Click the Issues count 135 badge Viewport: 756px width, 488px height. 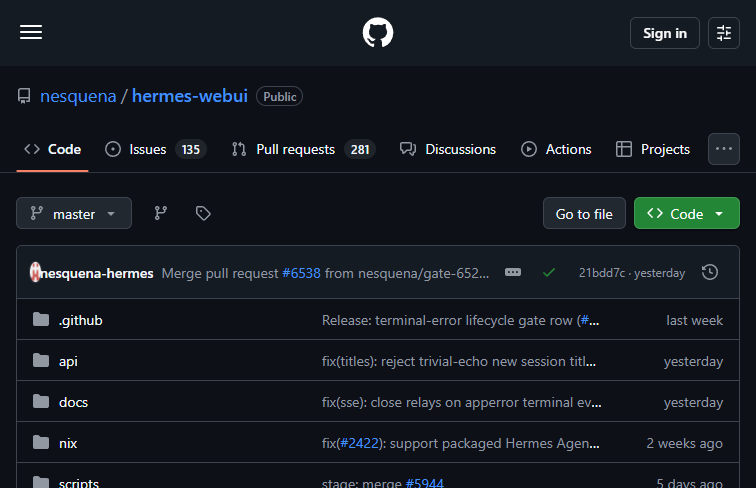click(190, 149)
